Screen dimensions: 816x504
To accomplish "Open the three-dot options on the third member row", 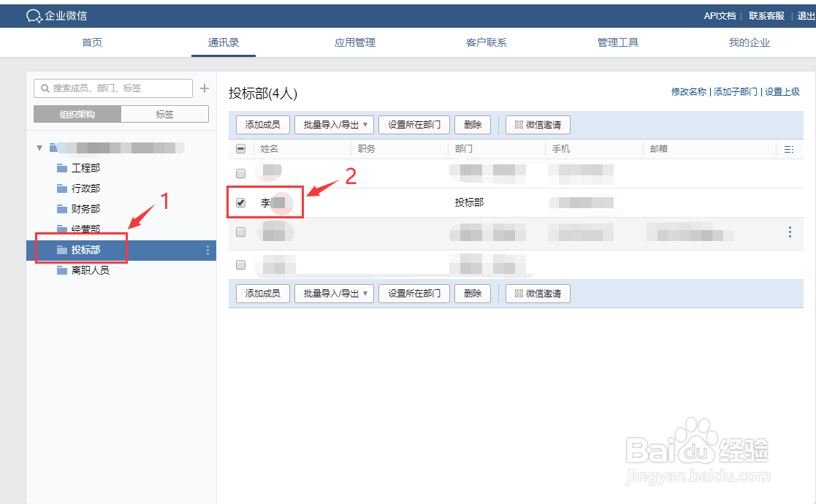I will click(789, 232).
